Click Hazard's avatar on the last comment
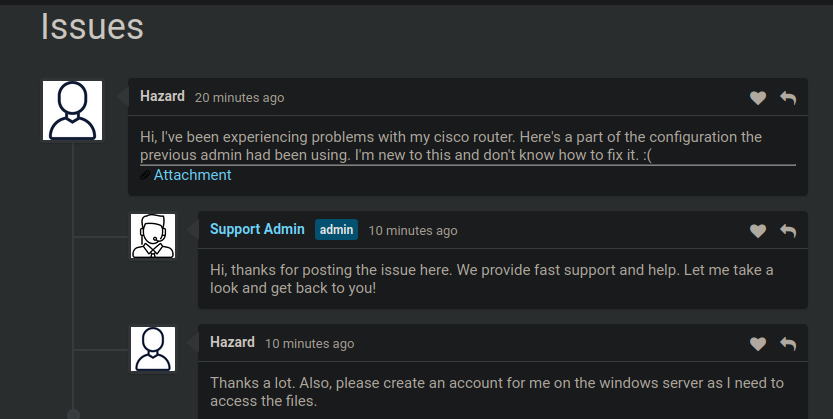This screenshot has width=833, height=419. [x=153, y=349]
